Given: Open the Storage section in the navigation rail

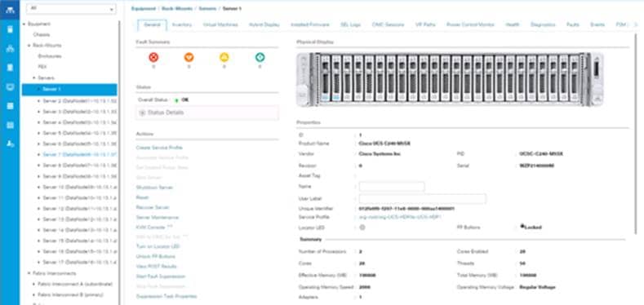Looking at the screenshot, I should click(x=10, y=106).
